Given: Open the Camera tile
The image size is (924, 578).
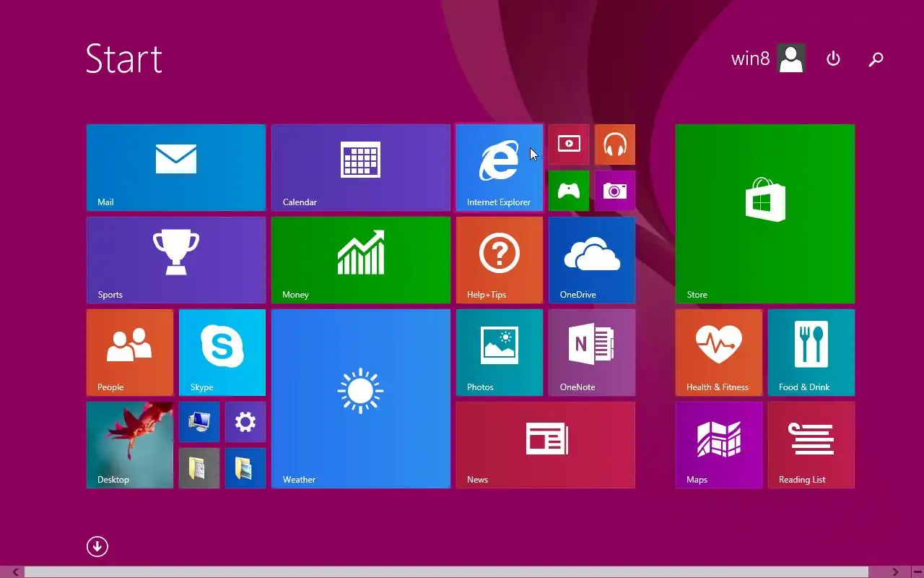Looking at the screenshot, I should coord(615,191).
